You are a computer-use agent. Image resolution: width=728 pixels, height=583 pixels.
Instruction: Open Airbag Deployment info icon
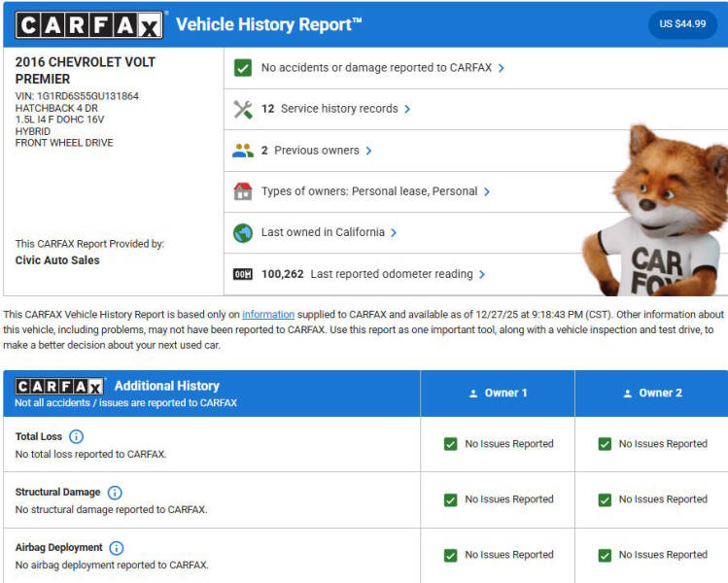(117, 548)
